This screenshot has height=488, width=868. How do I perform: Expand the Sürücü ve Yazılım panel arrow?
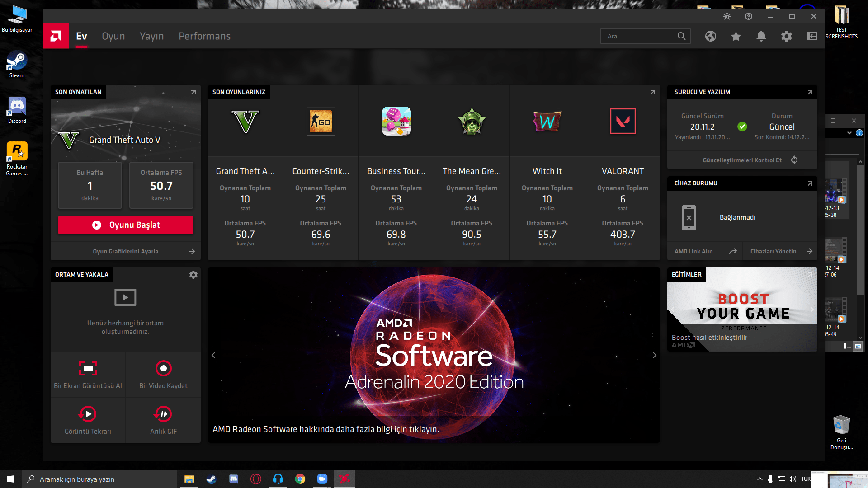pos(810,92)
